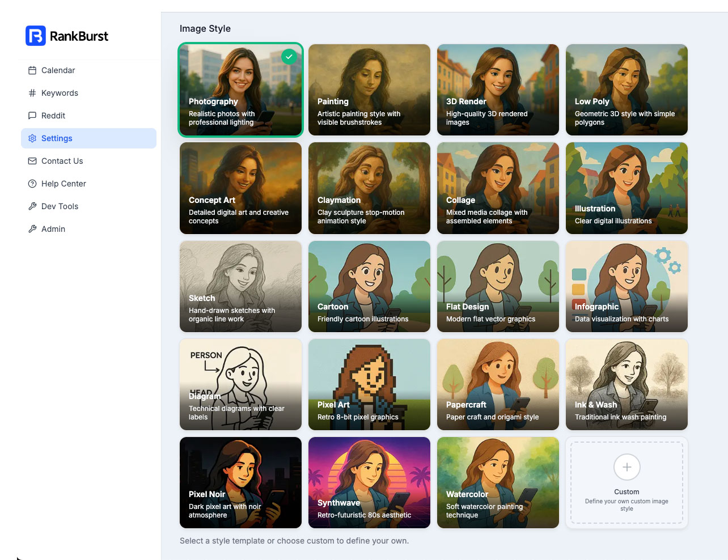Open Help Center via the question mark icon
The width and height of the screenshot is (728, 560).
coord(32,184)
